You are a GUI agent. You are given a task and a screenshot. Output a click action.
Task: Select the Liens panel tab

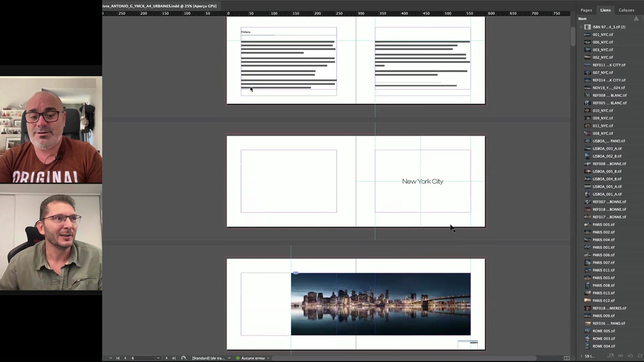(x=605, y=10)
